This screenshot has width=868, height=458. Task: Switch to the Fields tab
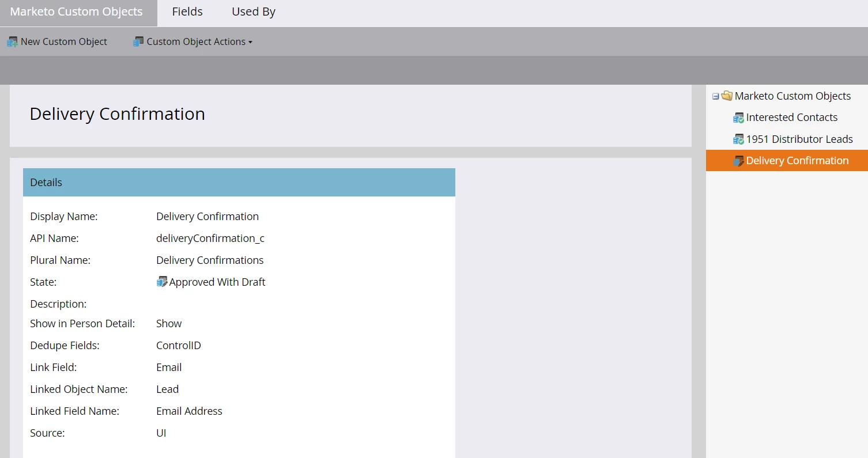click(x=187, y=12)
